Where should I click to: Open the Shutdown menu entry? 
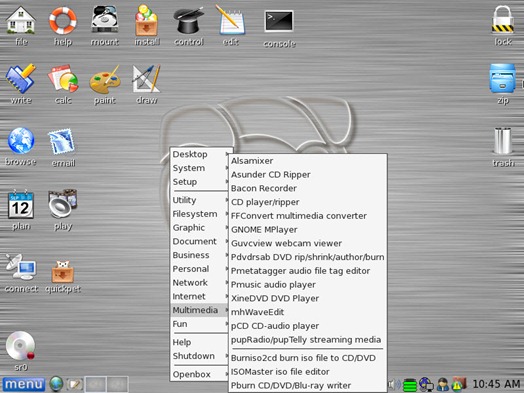point(201,356)
